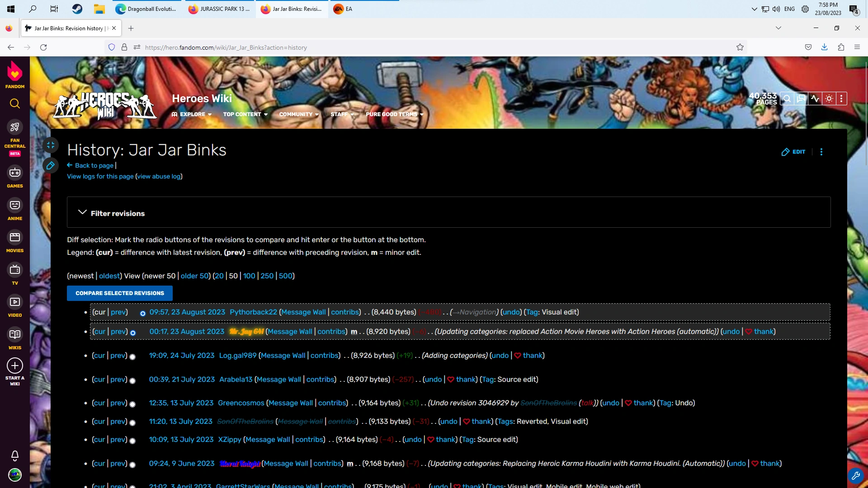Switch to the JURASSIC PARK 13 browser window

[219, 9]
